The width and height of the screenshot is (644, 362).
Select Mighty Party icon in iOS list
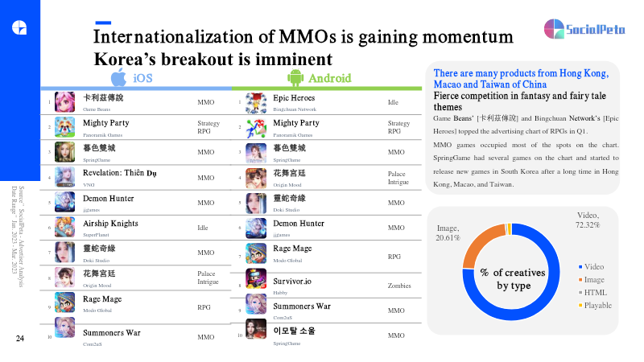[x=66, y=127]
